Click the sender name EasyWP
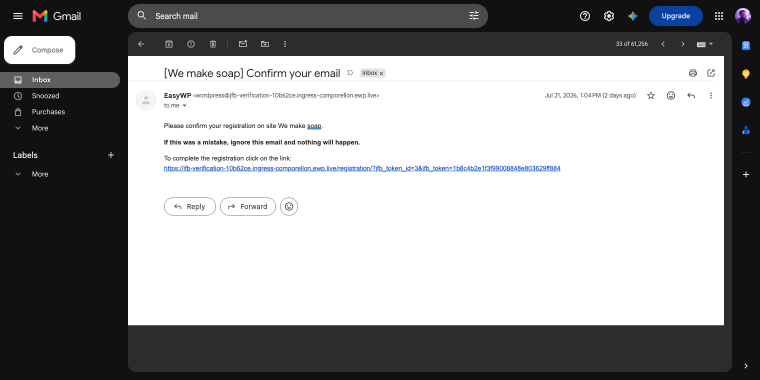Viewport: 760px width, 380px height. pos(177,95)
